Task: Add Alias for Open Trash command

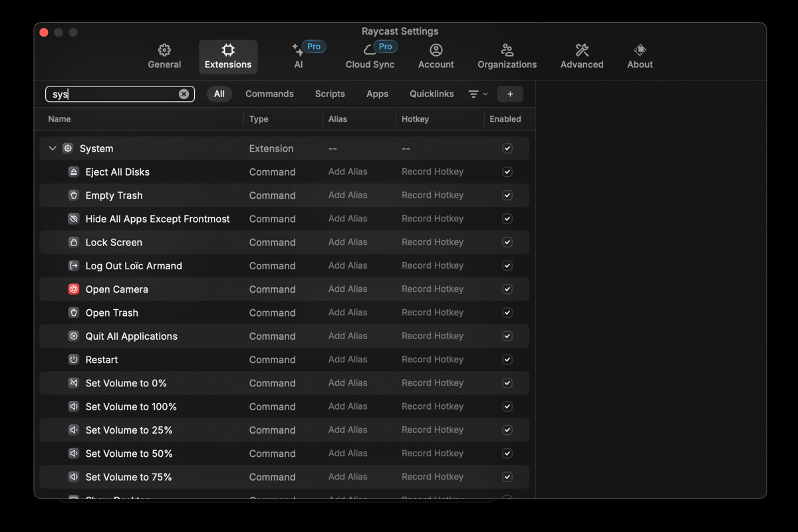Action: pos(348,313)
